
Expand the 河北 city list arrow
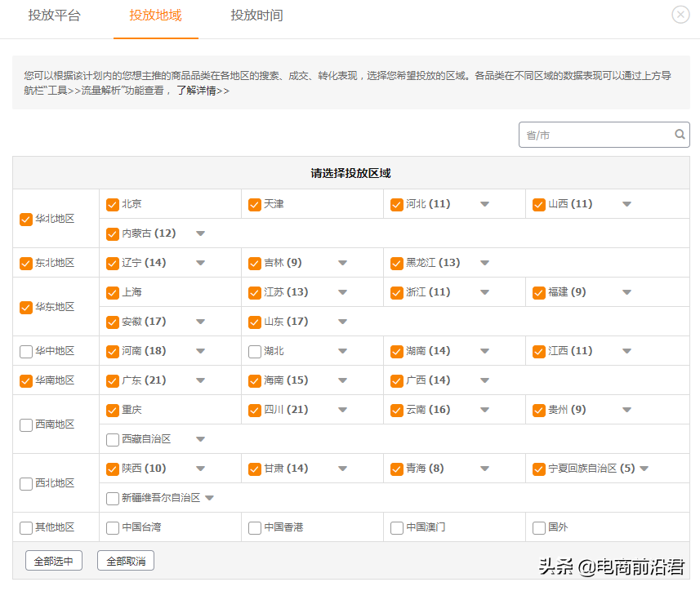484,204
